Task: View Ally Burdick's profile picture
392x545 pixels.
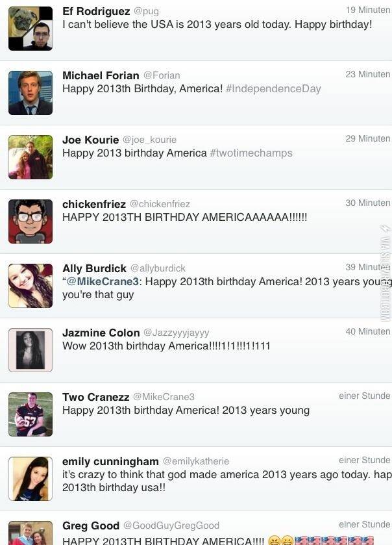Action: [x=31, y=286]
